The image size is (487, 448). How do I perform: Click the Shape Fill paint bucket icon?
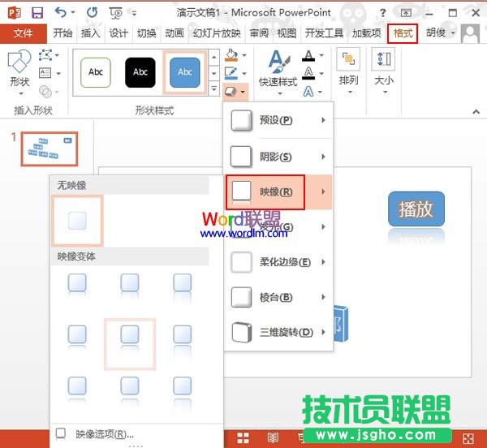pyautogui.click(x=231, y=55)
